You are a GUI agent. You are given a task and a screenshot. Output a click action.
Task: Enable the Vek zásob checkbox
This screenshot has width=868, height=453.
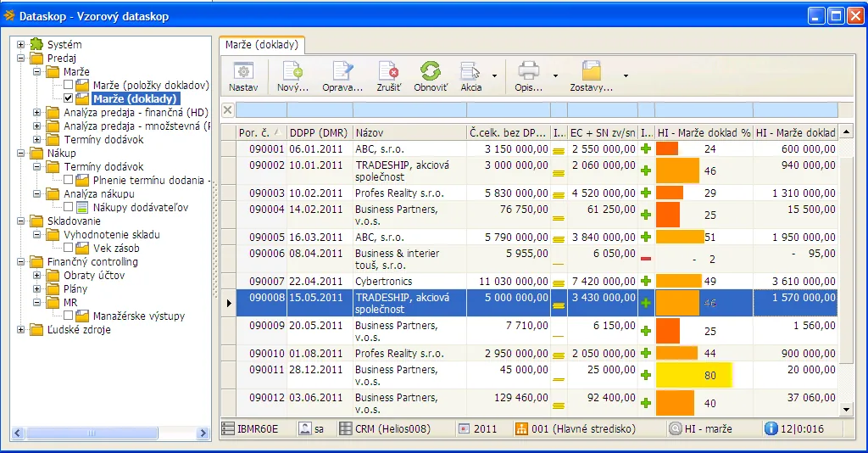click(68, 248)
